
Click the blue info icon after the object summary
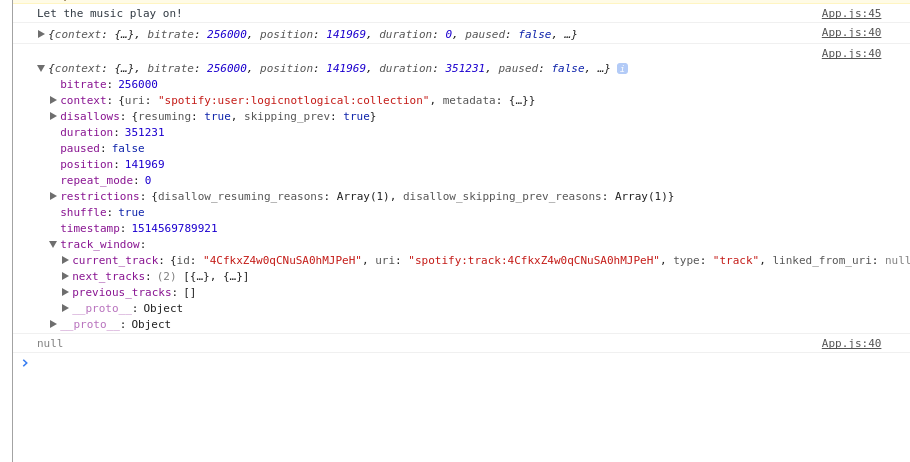(622, 68)
